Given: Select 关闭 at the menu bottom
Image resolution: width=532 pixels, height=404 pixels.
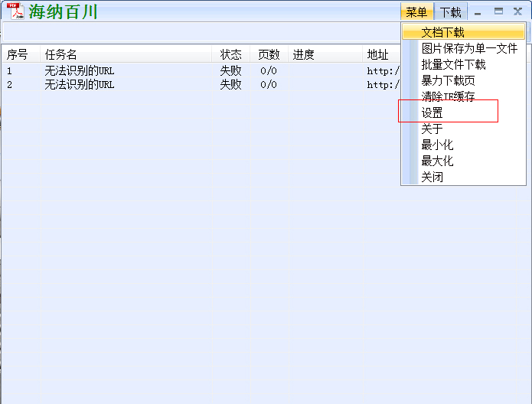Looking at the screenshot, I should click(432, 177).
